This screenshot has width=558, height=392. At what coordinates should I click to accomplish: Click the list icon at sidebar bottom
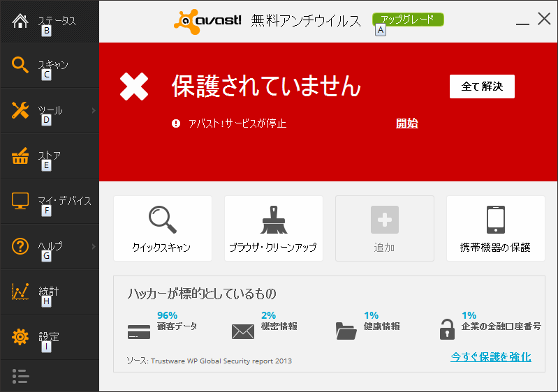pyautogui.click(x=20, y=377)
